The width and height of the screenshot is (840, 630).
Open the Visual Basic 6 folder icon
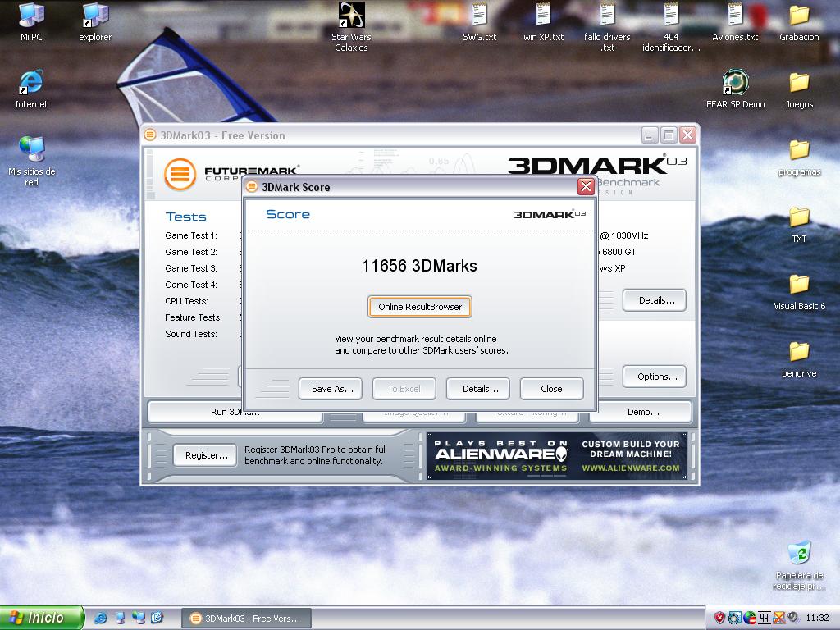coord(799,285)
